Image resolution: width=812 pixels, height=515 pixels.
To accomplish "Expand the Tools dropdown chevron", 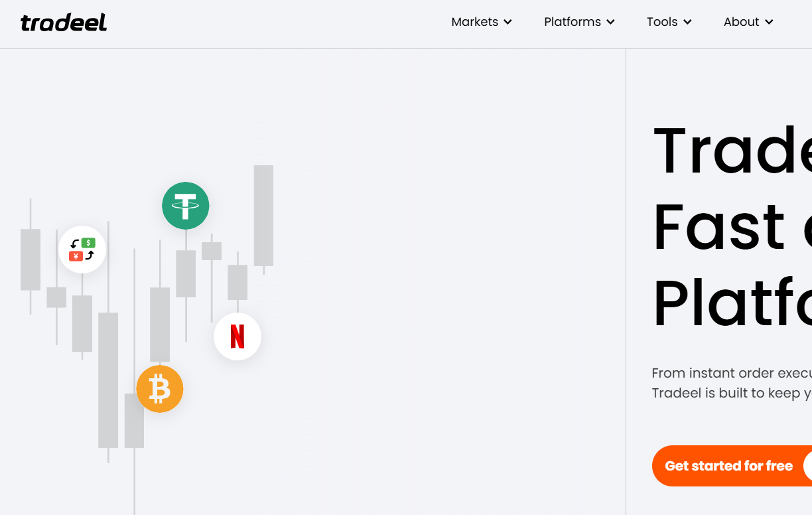I will [x=687, y=22].
